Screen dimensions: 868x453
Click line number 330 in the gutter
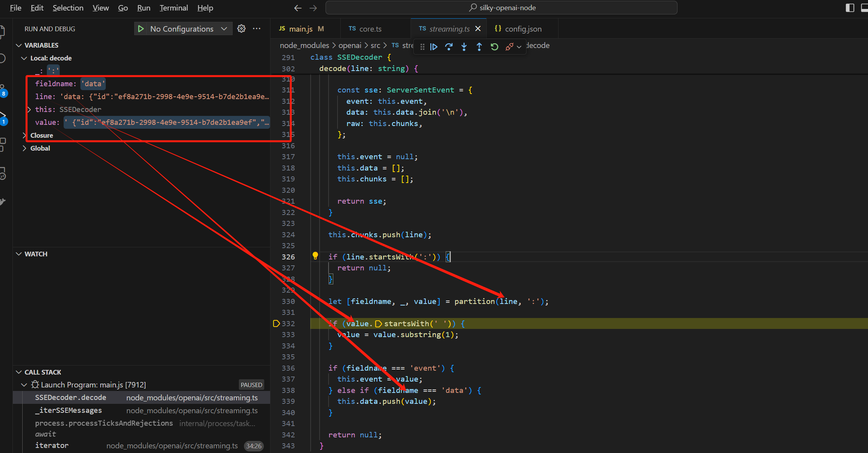[x=288, y=301]
